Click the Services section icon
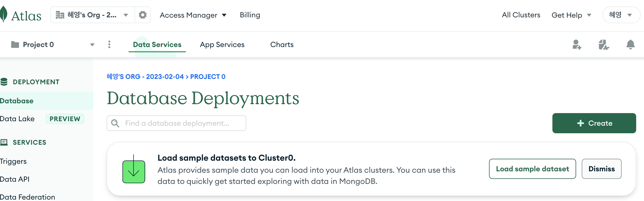644x201 pixels. tap(4, 142)
